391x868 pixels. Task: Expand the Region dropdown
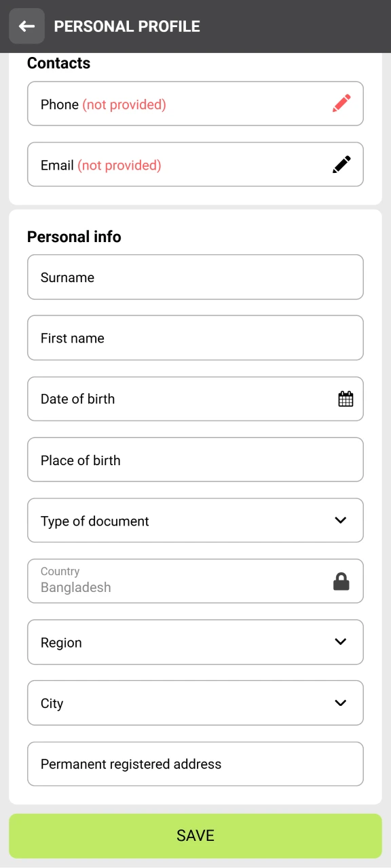coord(340,642)
